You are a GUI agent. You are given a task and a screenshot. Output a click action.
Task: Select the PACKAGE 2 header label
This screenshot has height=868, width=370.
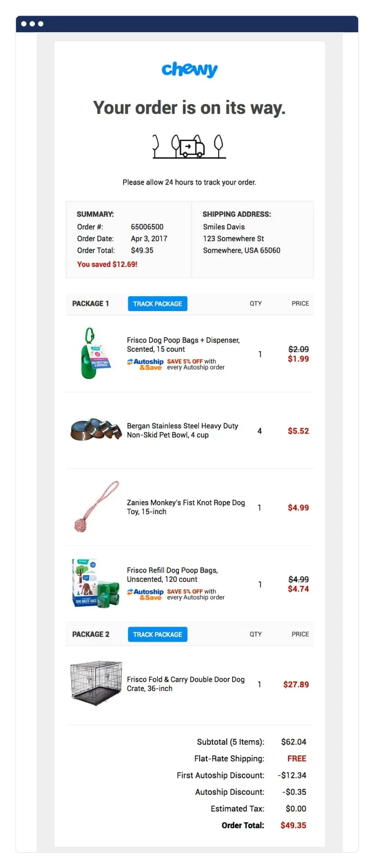coord(90,634)
